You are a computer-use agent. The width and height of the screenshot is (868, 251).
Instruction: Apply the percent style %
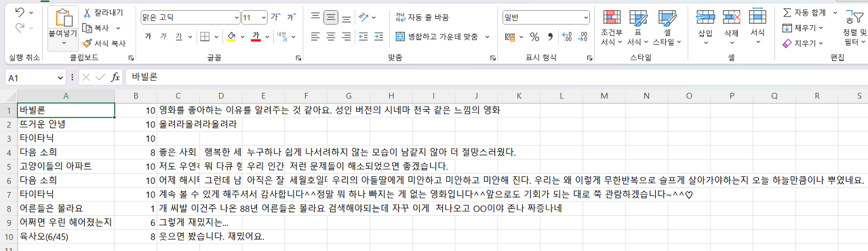pos(534,37)
